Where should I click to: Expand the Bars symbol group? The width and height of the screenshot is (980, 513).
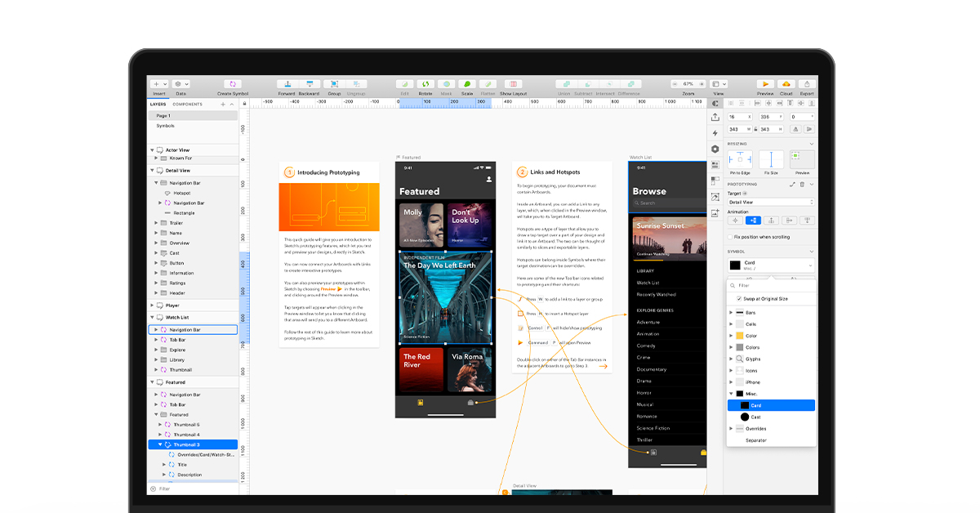click(731, 312)
